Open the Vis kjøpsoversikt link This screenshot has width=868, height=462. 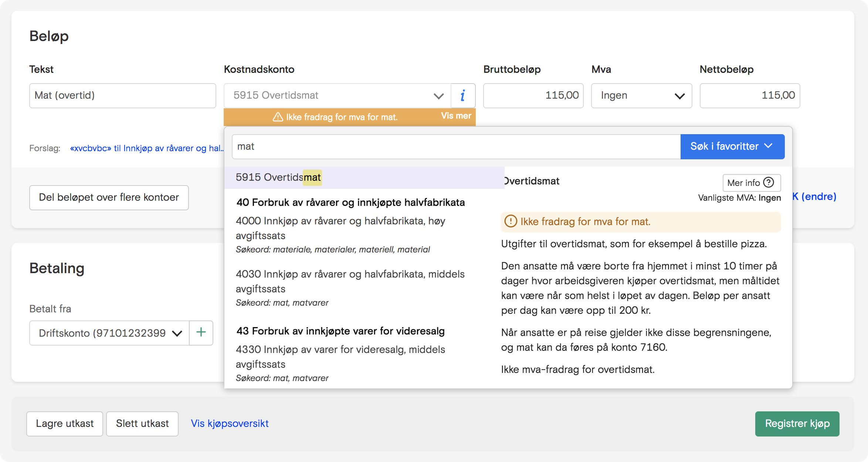click(x=230, y=424)
